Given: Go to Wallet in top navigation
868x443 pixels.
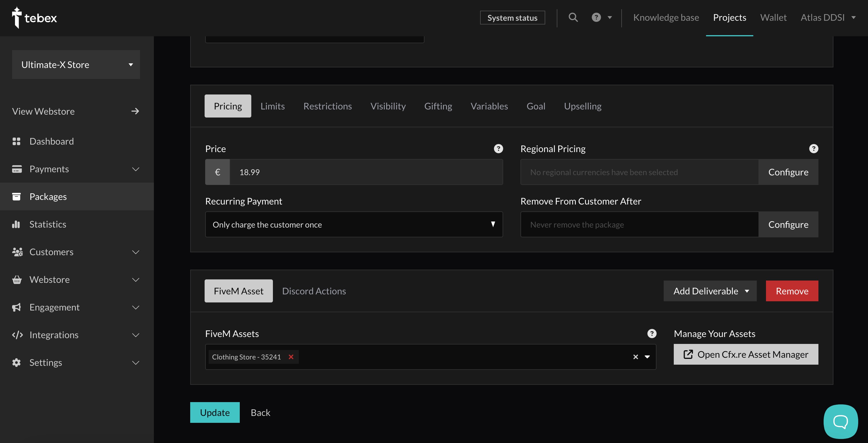Looking at the screenshot, I should tap(773, 18).
